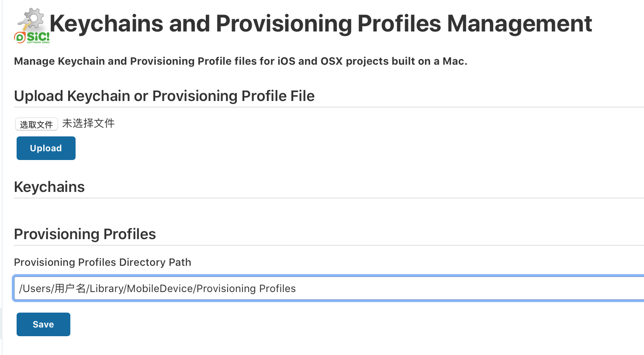The height and width of the screenshot is (355, 644).
Task: Click the Manage Keychain description sentence
Action: [240, 61]
